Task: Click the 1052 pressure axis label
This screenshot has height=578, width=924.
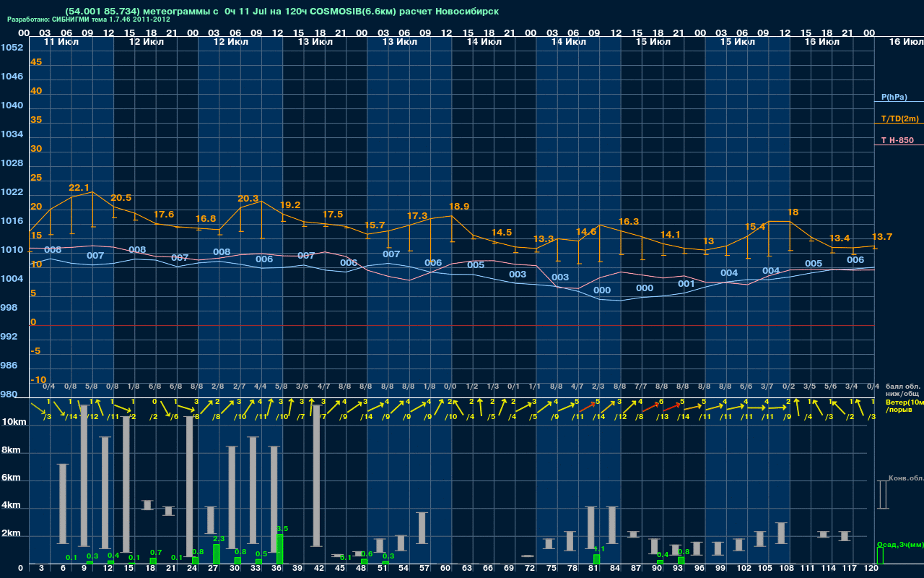Action: tap(12, 48)
